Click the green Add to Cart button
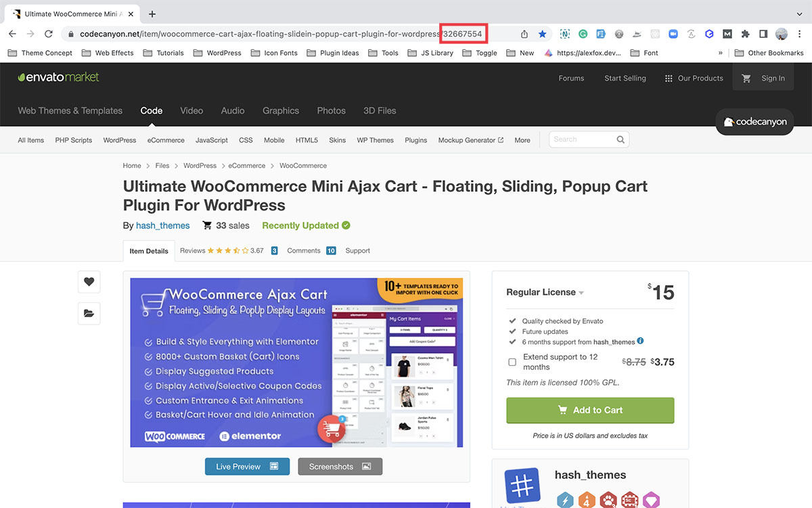This screenshot has height=508, width=812. click(x=590, y=410)
